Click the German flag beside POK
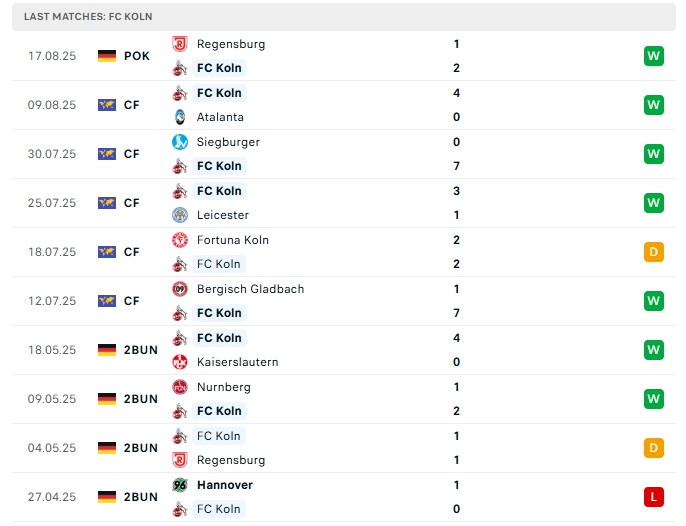The image size is (686, 526). tap(107, 56)
